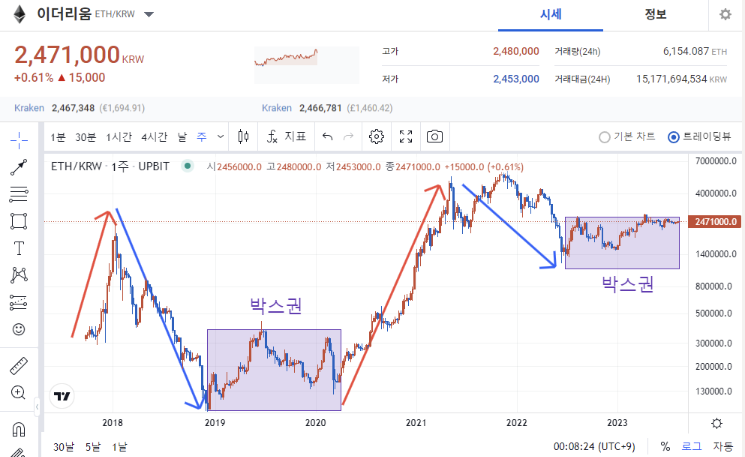Click the trade amount 15,171,694,534 KRW

pyautogui.click(x=681, y=79)
